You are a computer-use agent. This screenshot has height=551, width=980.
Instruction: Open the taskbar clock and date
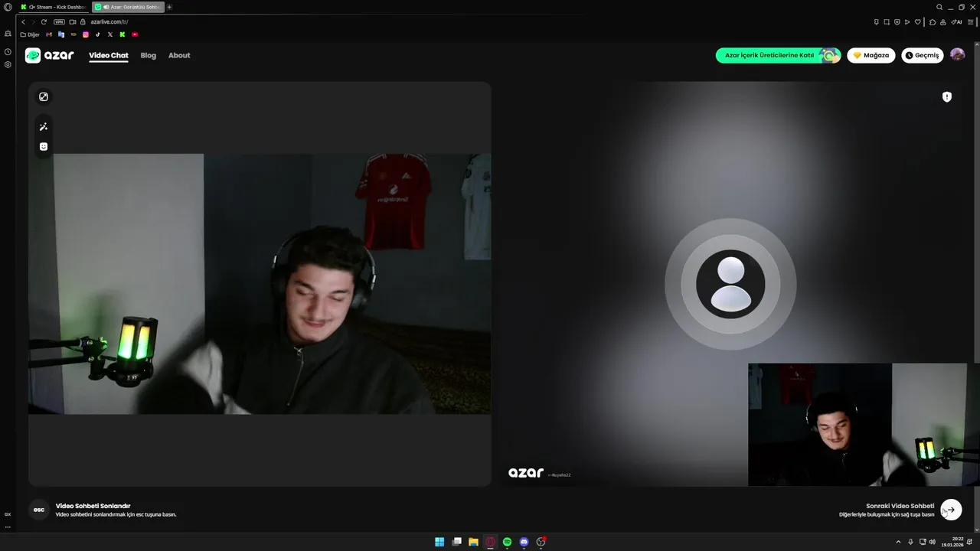pyautogui.click(x=952, y=542)
